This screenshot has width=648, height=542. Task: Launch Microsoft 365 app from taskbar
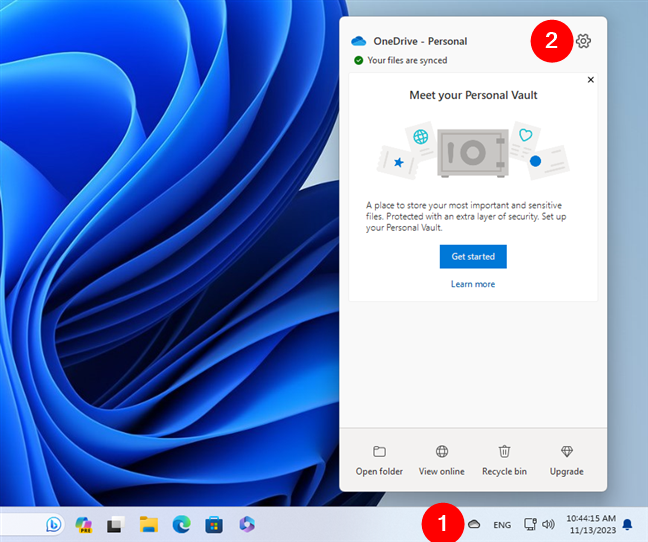[247, 524]
